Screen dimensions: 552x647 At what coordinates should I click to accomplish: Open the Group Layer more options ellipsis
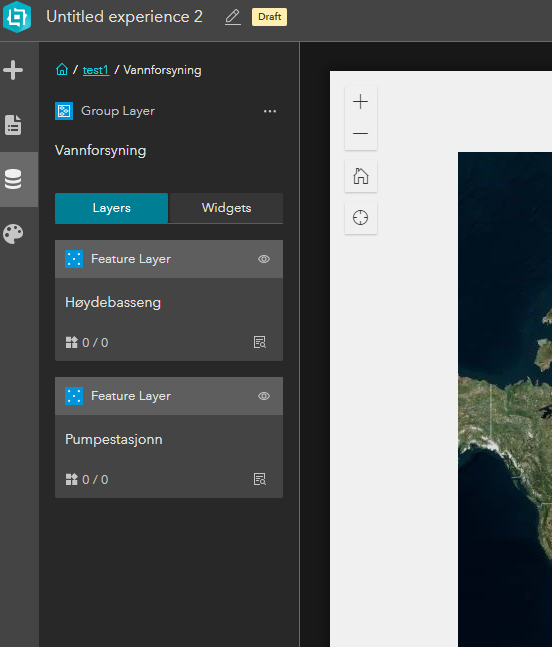(270, 111)
